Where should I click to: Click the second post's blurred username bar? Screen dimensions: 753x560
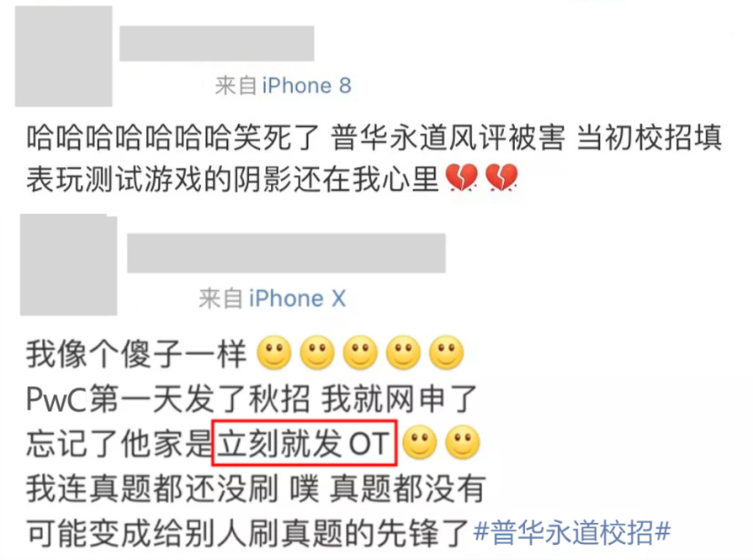click(286, 253)
